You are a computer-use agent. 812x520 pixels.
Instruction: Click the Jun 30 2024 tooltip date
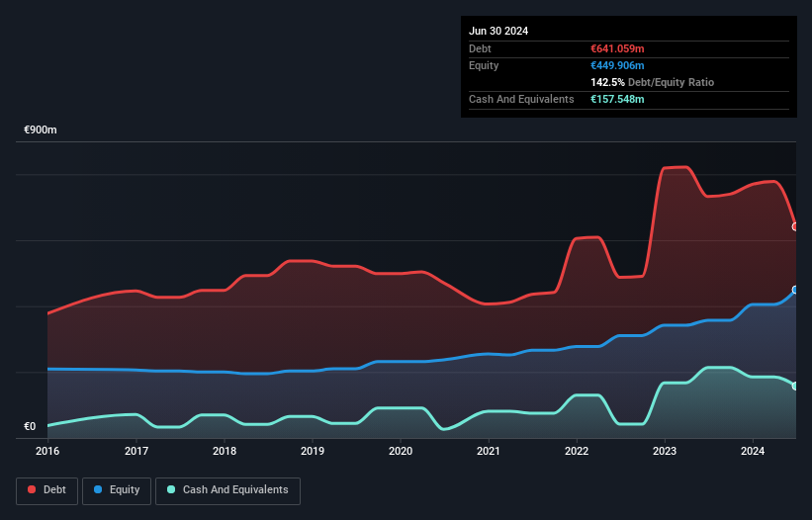pos(498,31)
